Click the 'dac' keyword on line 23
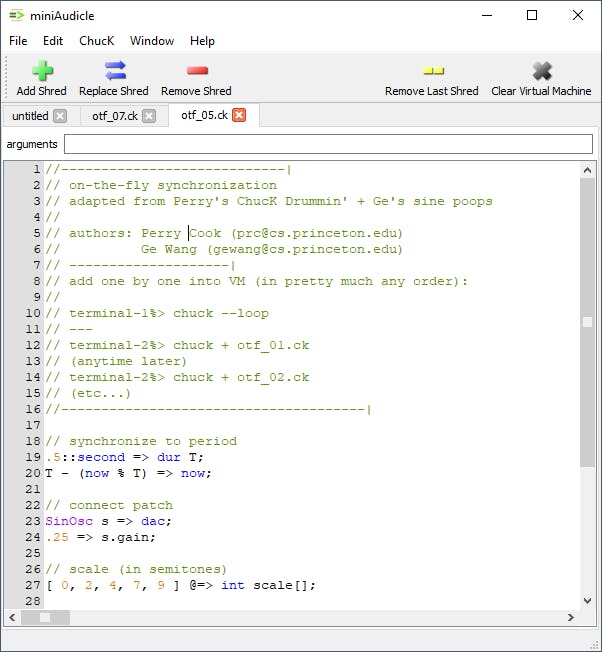 (153, 521)
